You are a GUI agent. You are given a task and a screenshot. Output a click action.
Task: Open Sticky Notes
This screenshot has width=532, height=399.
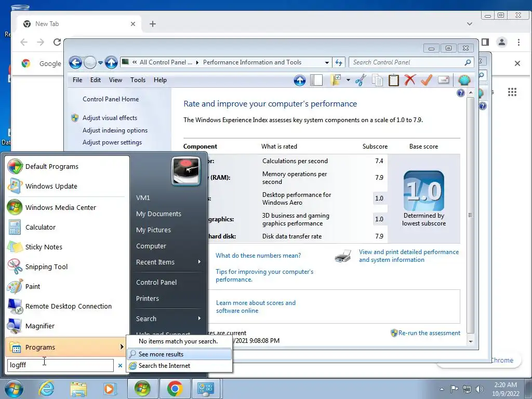[67, 247]
